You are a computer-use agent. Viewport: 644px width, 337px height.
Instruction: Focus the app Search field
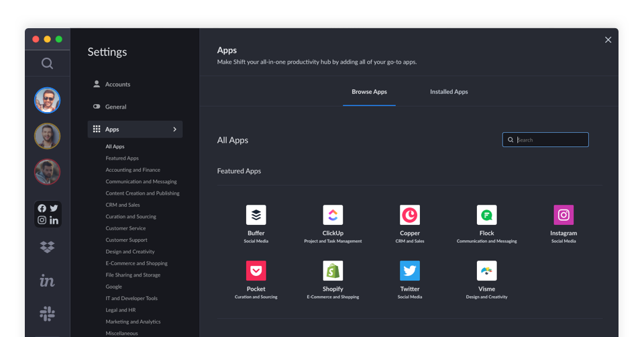[x=545, y=140]
